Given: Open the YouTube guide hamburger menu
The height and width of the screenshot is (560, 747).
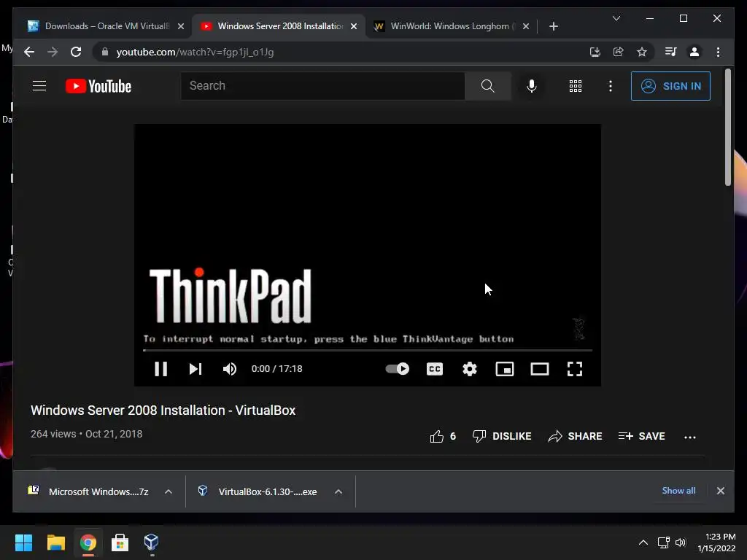Looking at the screenshot, I should (x=39, y=86).
